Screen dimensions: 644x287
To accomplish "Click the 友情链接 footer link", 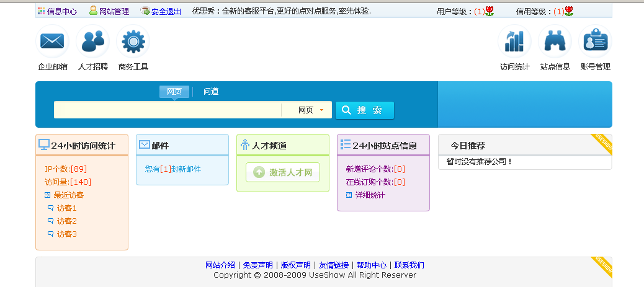I will coord(334,265).
